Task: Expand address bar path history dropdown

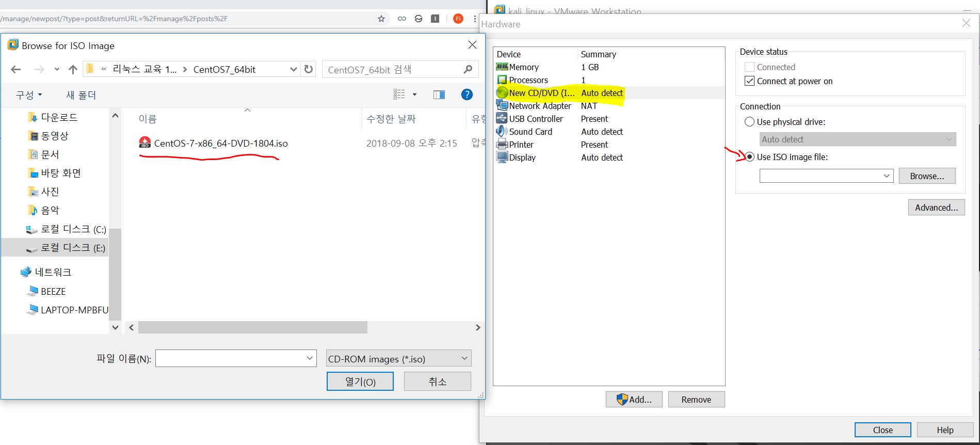Action: click(293, 69)
